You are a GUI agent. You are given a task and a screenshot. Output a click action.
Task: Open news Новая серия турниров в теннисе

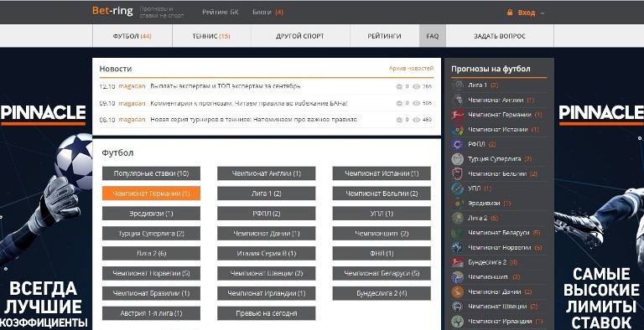pyautogui.click(x=253, y=120)
